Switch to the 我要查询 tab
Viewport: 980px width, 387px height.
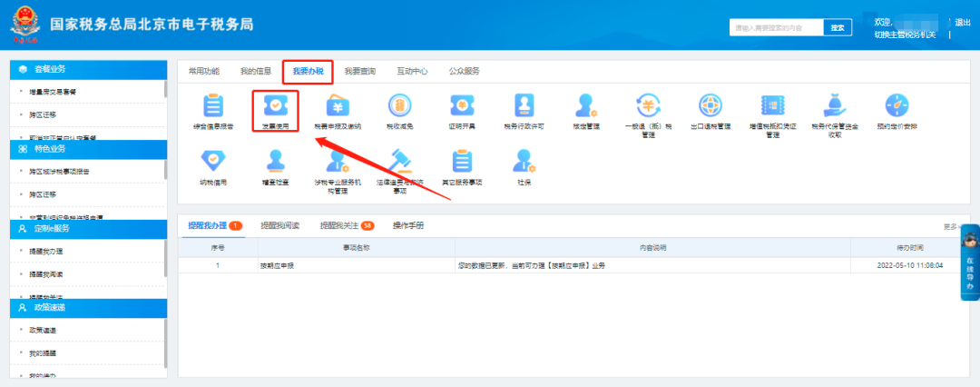(360, 71)
